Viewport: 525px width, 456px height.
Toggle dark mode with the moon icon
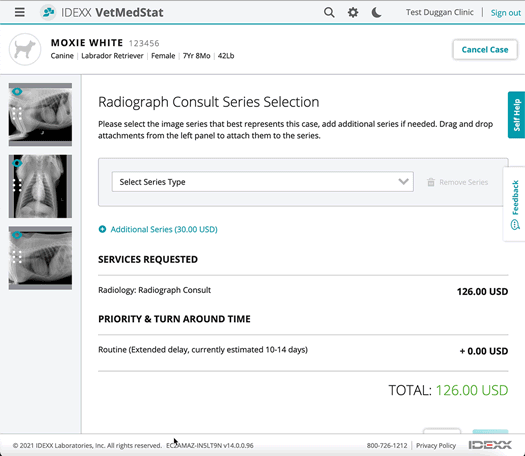coord(376,13)
